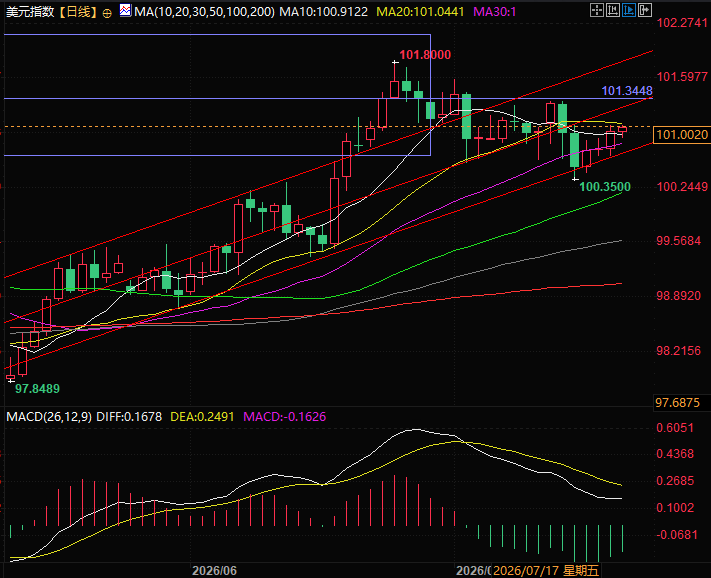
Task: Toggle the blue axis play icon
Action: (628, 10)
